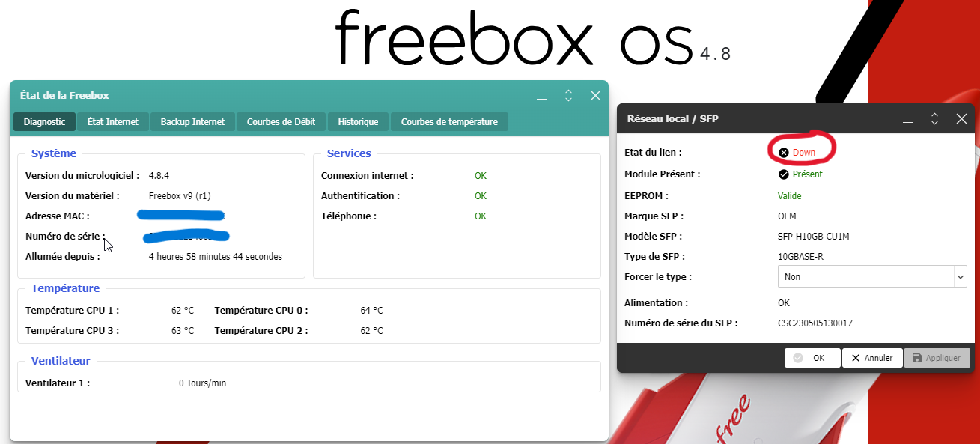Image resolution: width=980 pixels, height=444 pixels.
Task: Click OK in the SFP window
Action: pos(812,358)
